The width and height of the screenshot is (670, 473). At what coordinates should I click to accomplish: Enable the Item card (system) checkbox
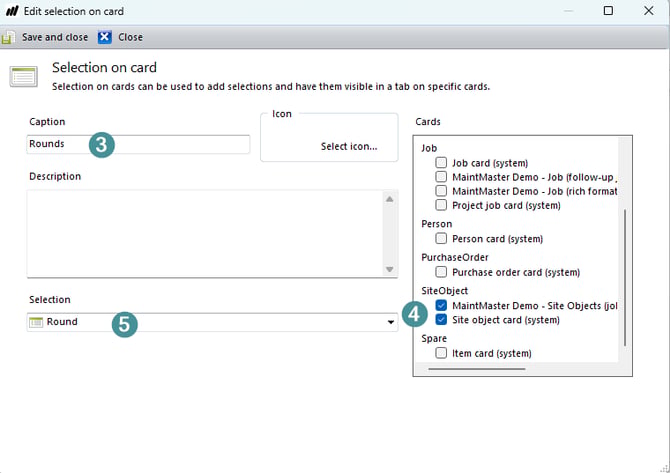click(441, 353)
